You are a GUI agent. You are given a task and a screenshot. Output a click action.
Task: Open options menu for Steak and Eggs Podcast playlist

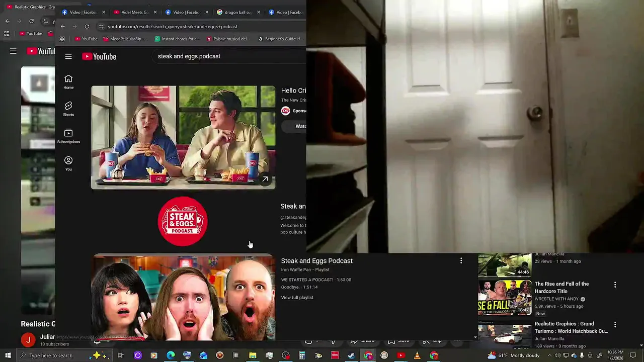[461, 260]
